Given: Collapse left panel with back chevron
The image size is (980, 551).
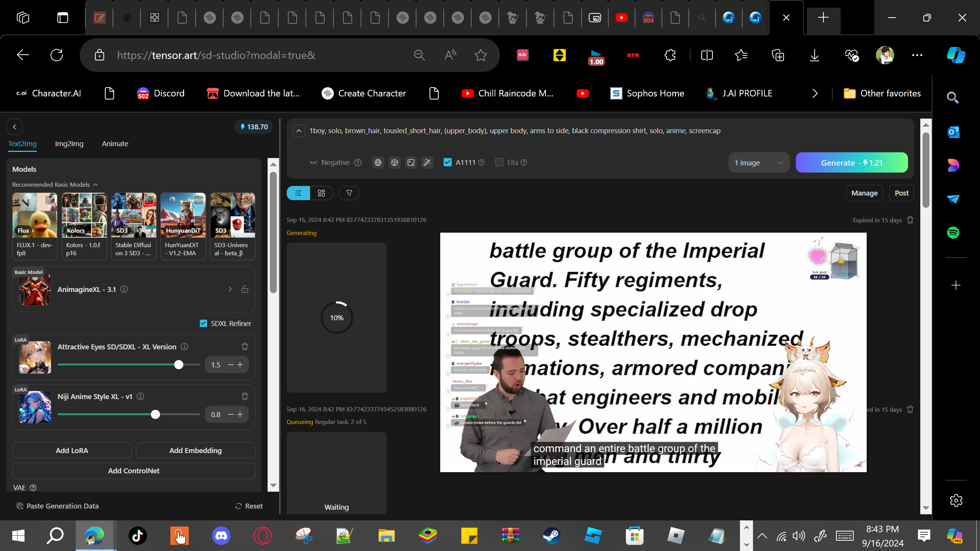Looking at the screenshot, I should (15, 127).
